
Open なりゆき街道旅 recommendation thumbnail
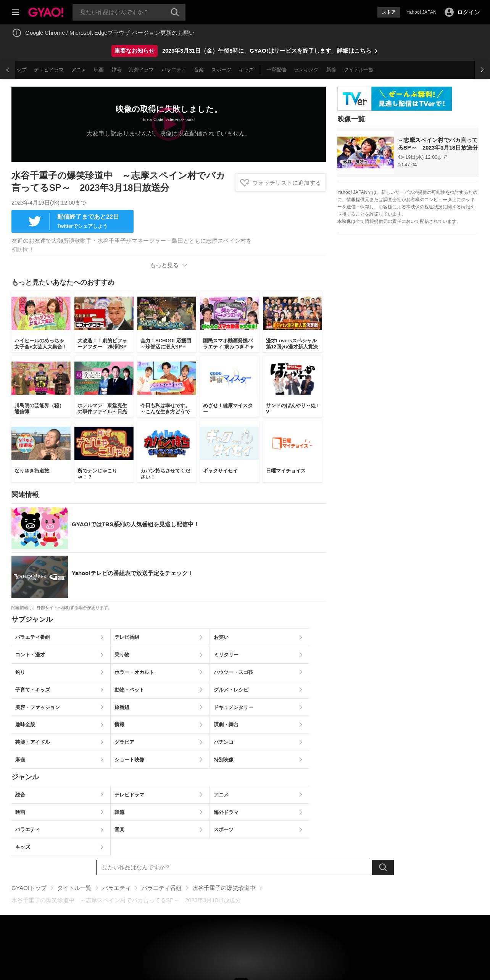(x=41, y=443)
